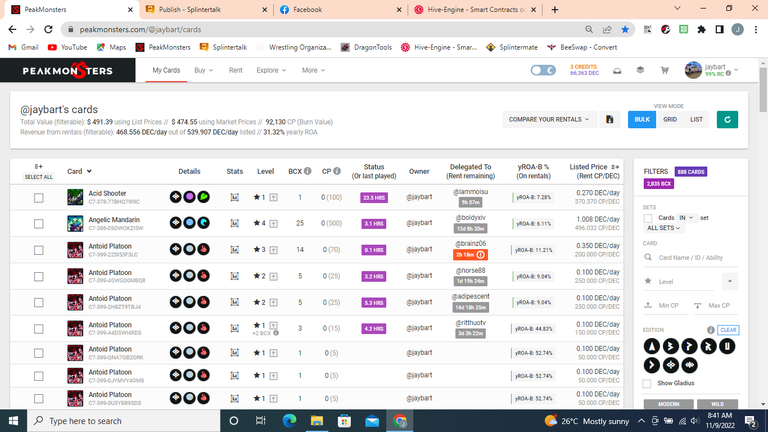Switch to Publish - Splintertalk browser tab
Screen dimensions: 768x432
pos(205,9)
